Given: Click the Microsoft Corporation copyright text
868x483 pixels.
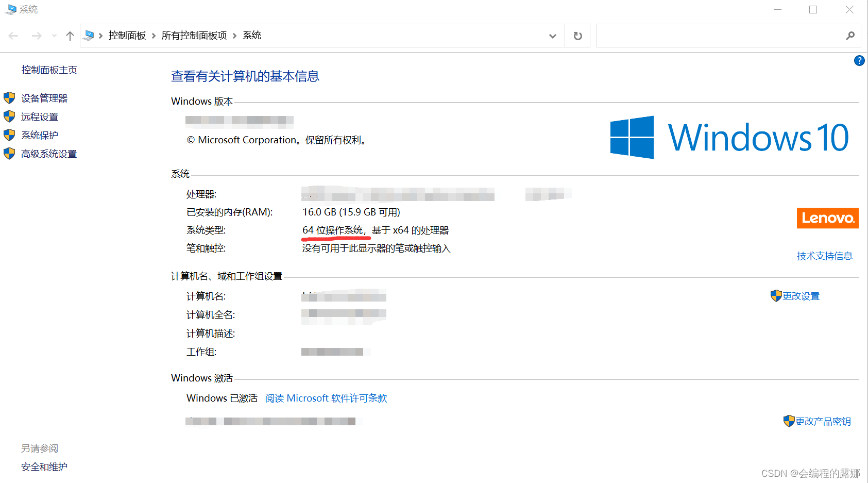Looking at the screenshot, I should pos(277,140).
